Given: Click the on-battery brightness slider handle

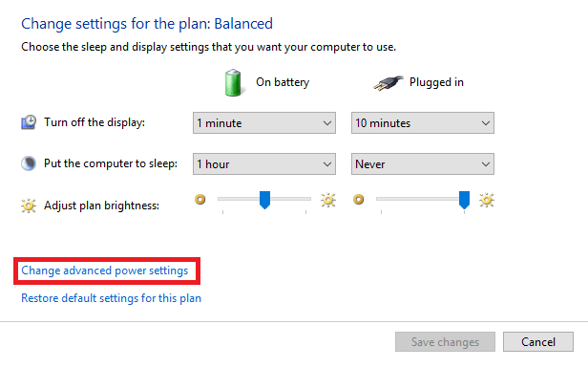Looking at the screenshot, I should (264, 200).
